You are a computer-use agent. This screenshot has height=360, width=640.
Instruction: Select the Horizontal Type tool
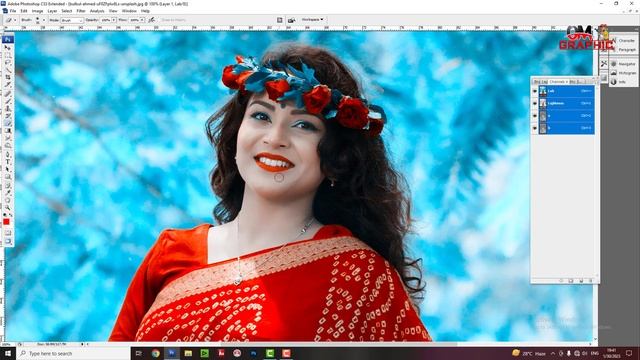point(7,162)
